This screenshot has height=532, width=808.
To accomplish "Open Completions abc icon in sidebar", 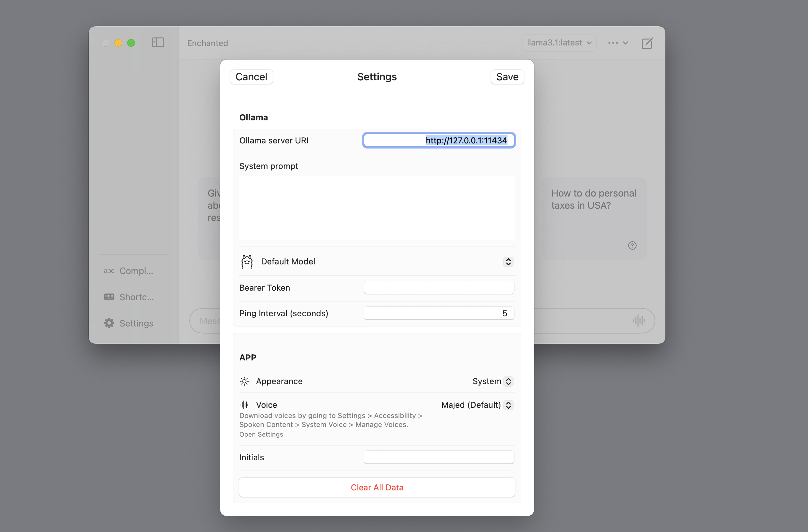I will click(x=109, y=271).
